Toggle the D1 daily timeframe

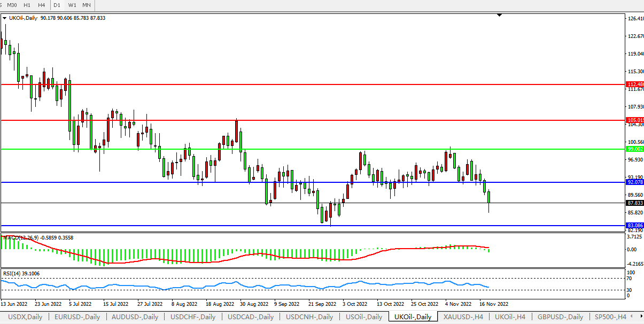pyautogui.click(x=57, y=5)
